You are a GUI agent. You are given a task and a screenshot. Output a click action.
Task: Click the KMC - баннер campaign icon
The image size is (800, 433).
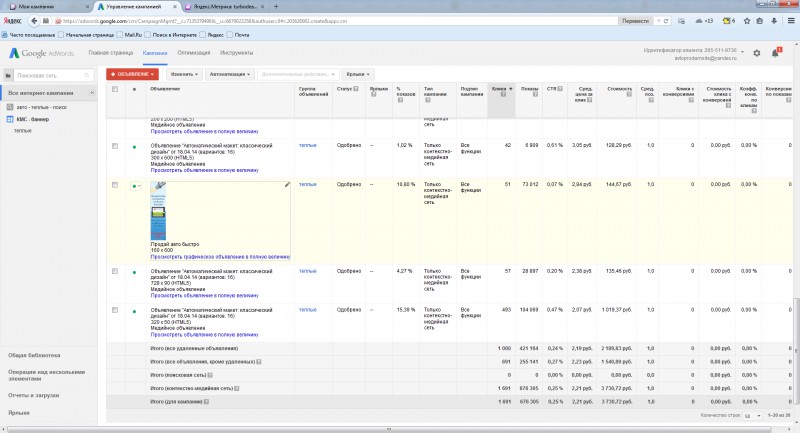tap(11, 119)
